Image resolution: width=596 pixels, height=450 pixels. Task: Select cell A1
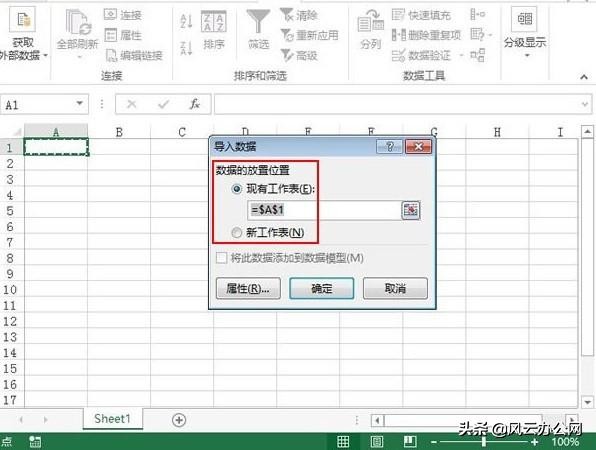(x=56, y=147)
